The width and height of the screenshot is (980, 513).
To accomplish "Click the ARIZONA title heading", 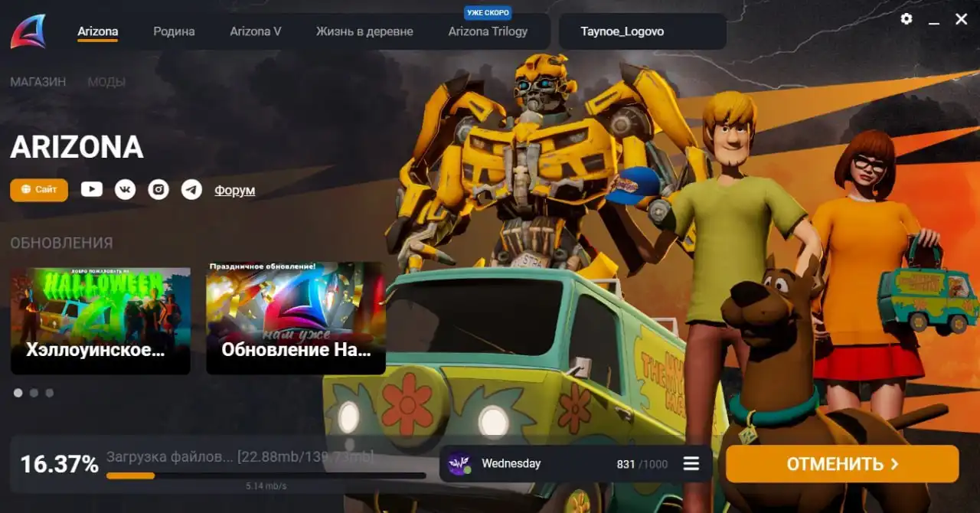I will tap(77, 147).
